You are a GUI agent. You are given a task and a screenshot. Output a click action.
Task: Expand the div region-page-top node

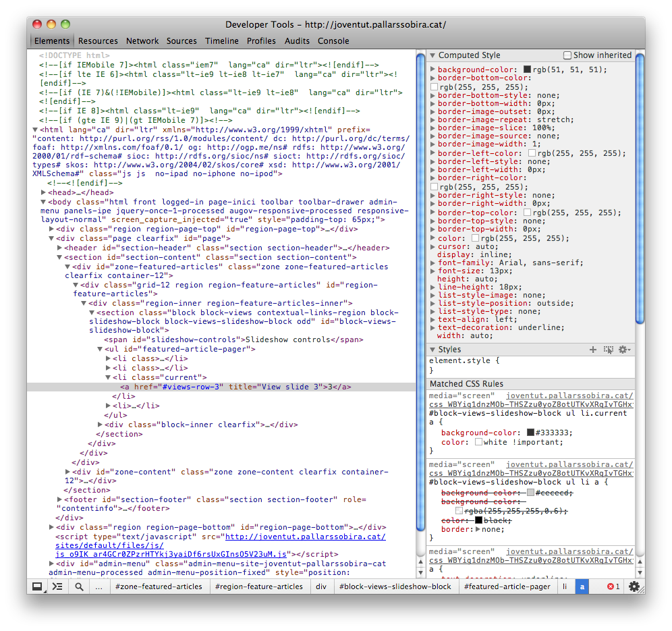51,229
